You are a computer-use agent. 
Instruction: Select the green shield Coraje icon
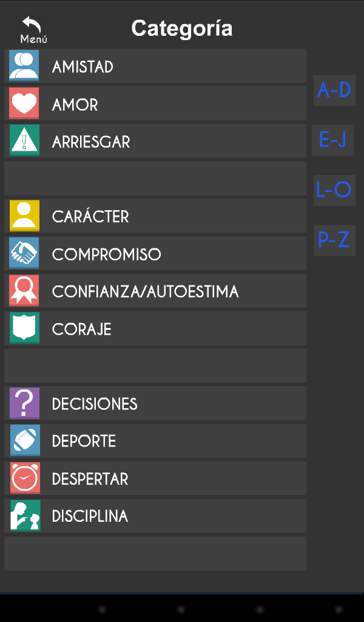coord(24,328)
